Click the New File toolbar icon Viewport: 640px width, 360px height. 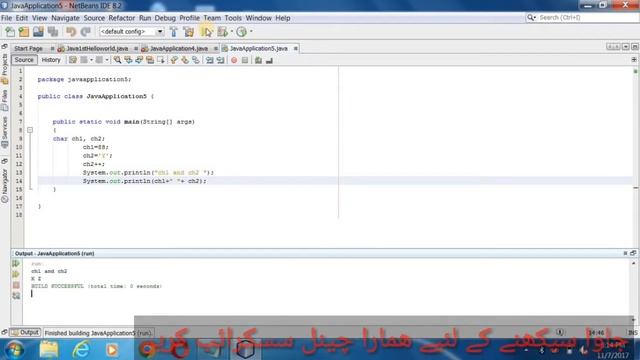[10, 31]
